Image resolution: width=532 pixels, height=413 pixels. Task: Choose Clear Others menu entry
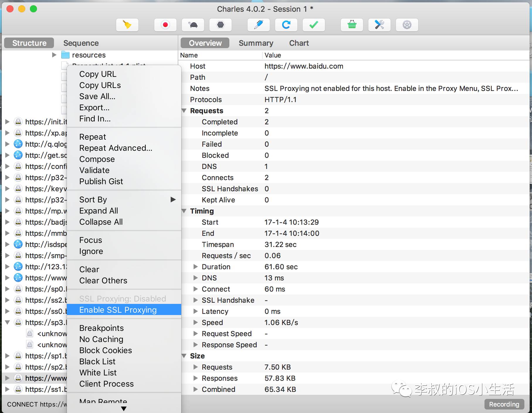coord(124,281)
